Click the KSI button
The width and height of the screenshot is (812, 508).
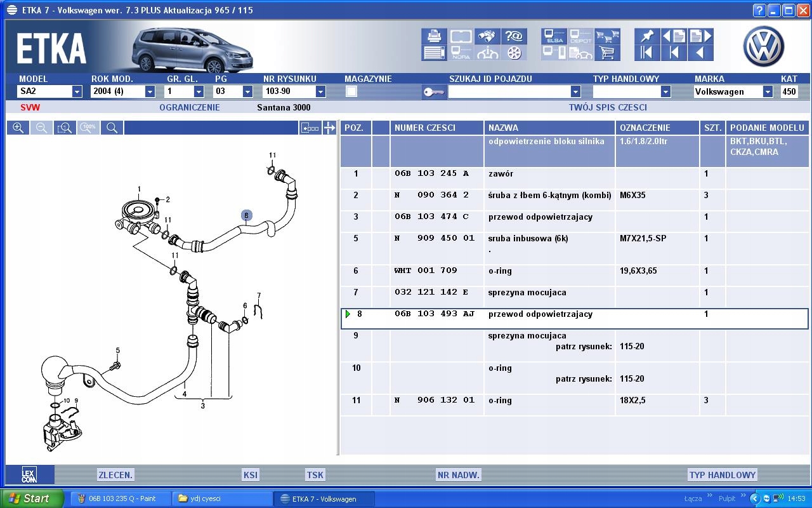tap(251, 475)
